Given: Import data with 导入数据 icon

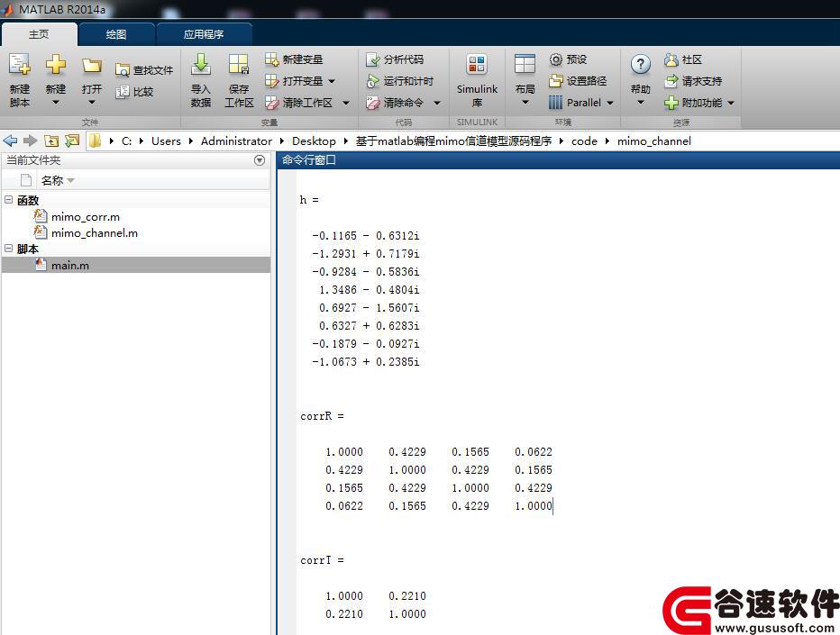Looking at the screenshot, I should (x=201, y=65).
